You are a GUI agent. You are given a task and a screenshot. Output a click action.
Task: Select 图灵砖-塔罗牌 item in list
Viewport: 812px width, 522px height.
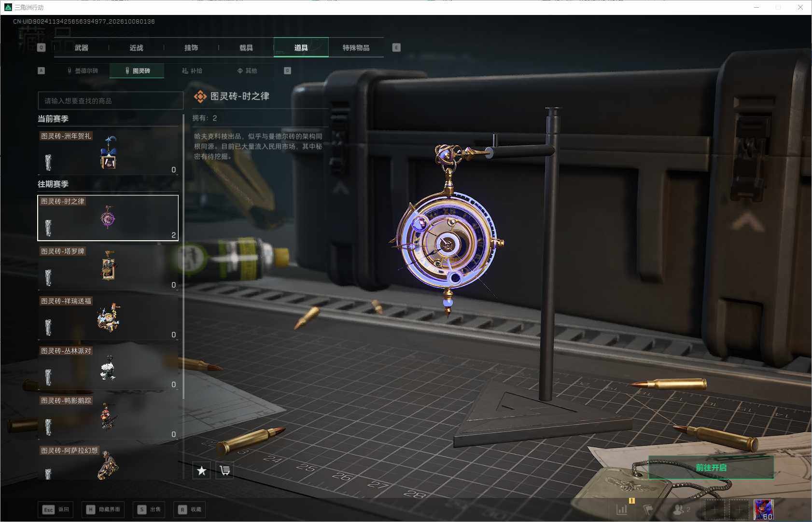pyautogui.click(x=108, y=267)
